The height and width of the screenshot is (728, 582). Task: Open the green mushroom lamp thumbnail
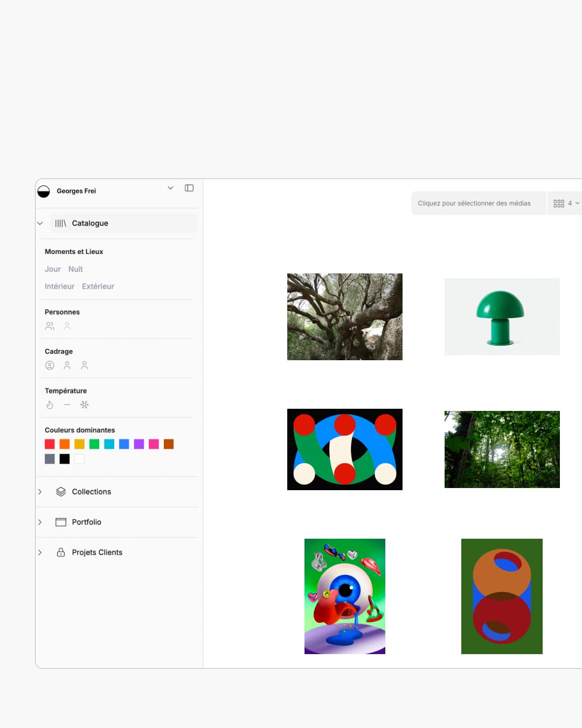tap(502, 317)
